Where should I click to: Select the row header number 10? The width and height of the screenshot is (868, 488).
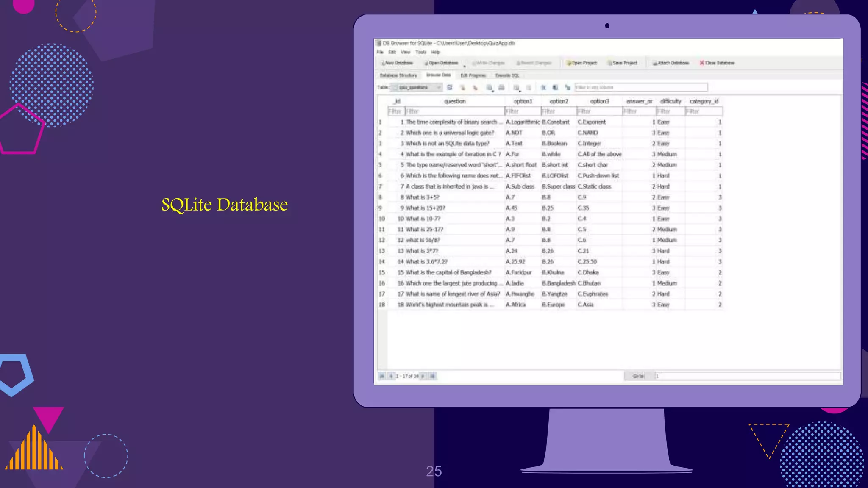[x=382, y=219]
